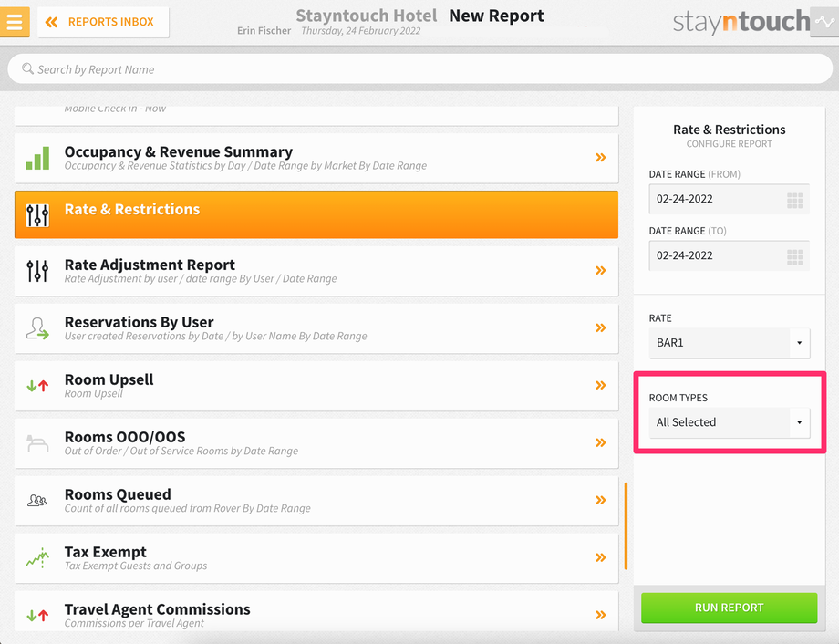Click sliders icon for Rate Adjustment Report
839x644 pixels.
coord(37,271)
